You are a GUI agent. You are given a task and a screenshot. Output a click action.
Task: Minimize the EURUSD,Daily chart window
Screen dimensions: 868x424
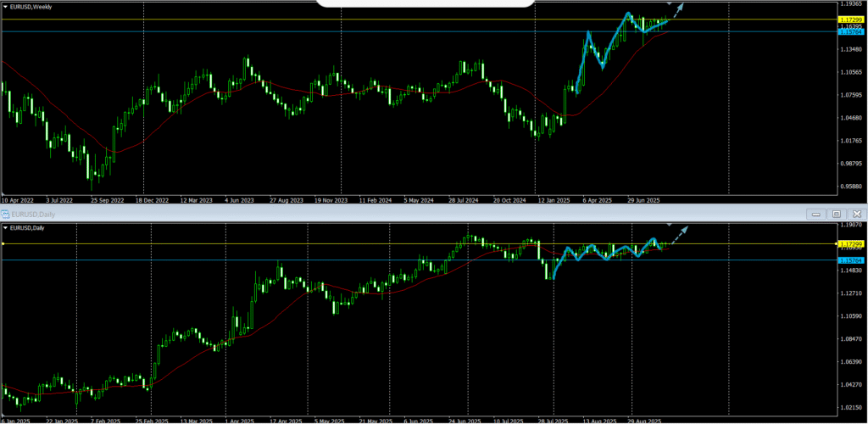816,214
